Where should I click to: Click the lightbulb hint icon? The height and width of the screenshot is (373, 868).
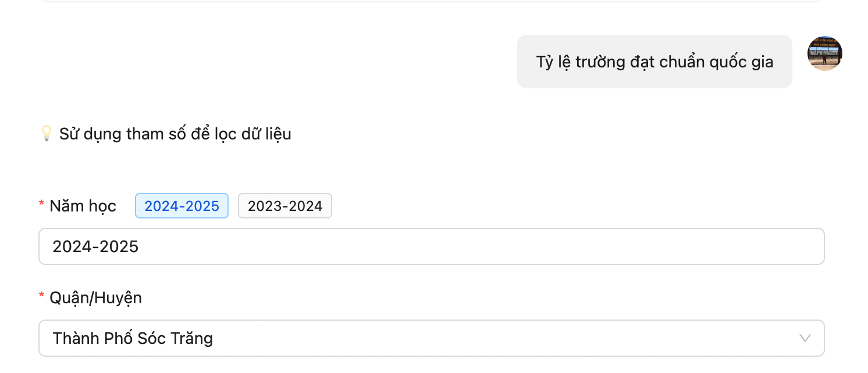pyautogui.click(x=46, y=134)
